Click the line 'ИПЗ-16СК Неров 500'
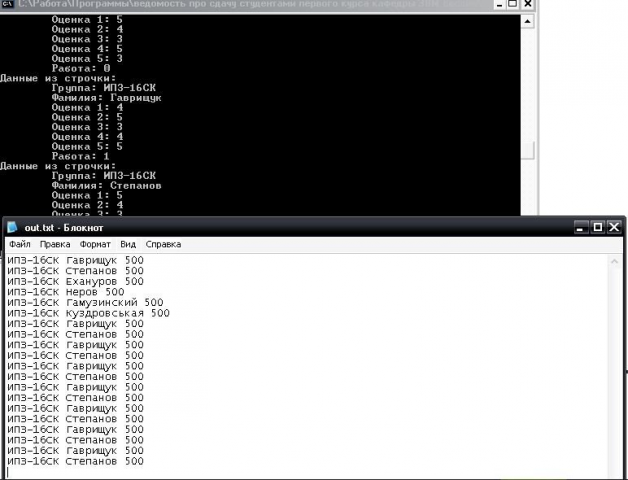 pos(66,292)
